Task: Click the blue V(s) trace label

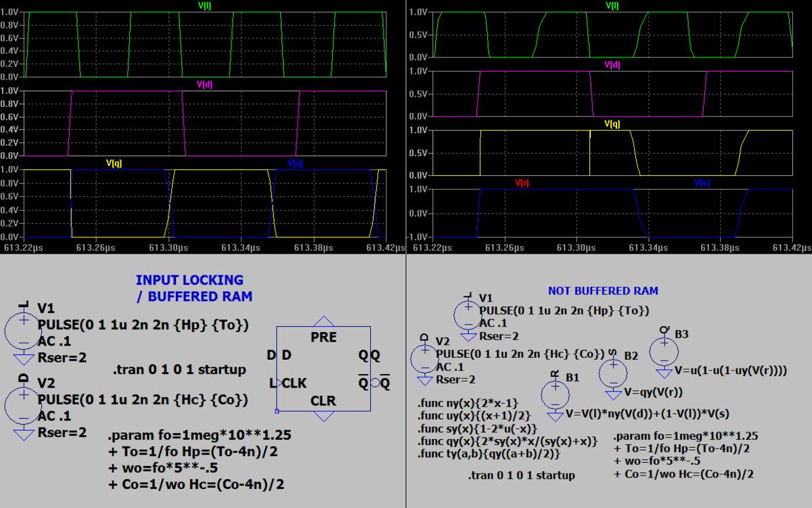Action: [x=702, y=183]
